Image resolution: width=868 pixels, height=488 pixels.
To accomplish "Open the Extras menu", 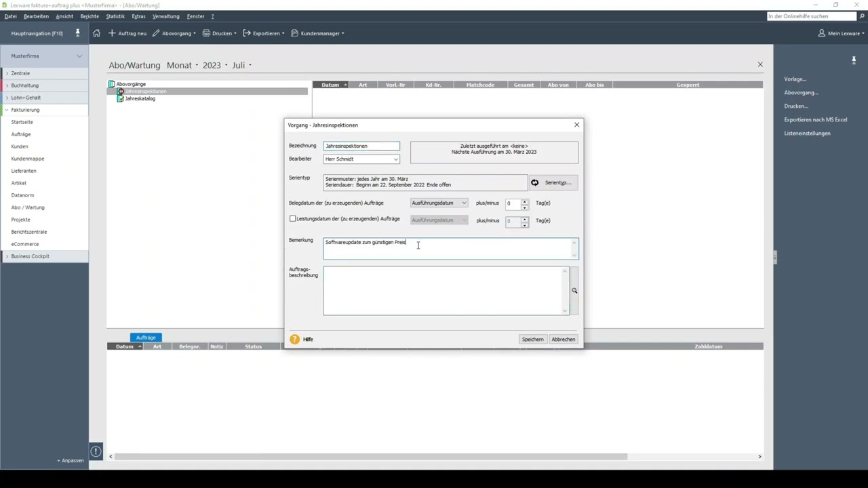I will pyautogui.click(x=138, y=16).
